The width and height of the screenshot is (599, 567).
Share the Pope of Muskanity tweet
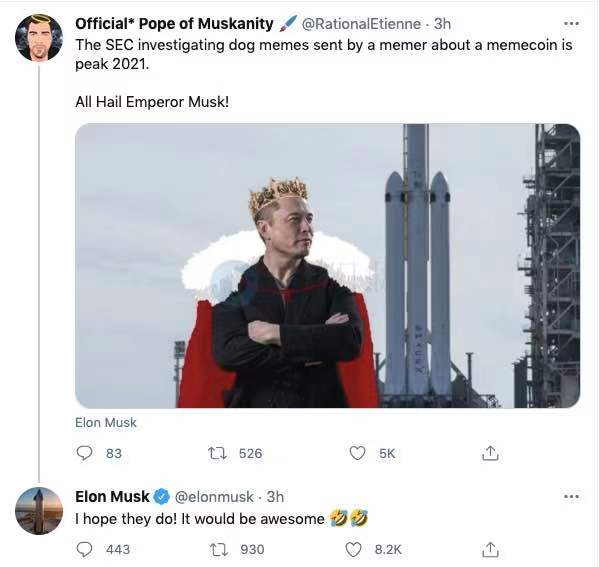(x=490, y=453)
